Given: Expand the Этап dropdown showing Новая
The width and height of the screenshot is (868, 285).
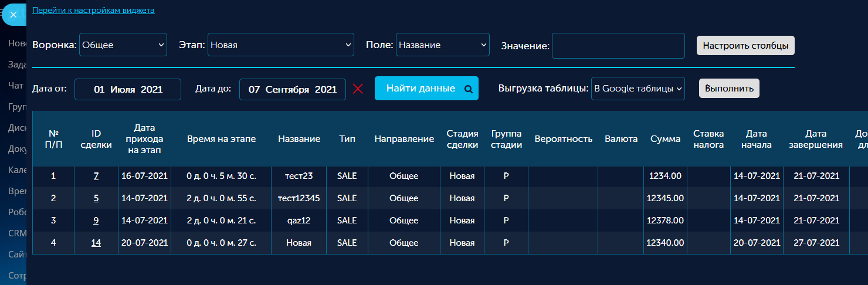Looking at the screenshot, I should pyautogui.click(x=280, y=45).
